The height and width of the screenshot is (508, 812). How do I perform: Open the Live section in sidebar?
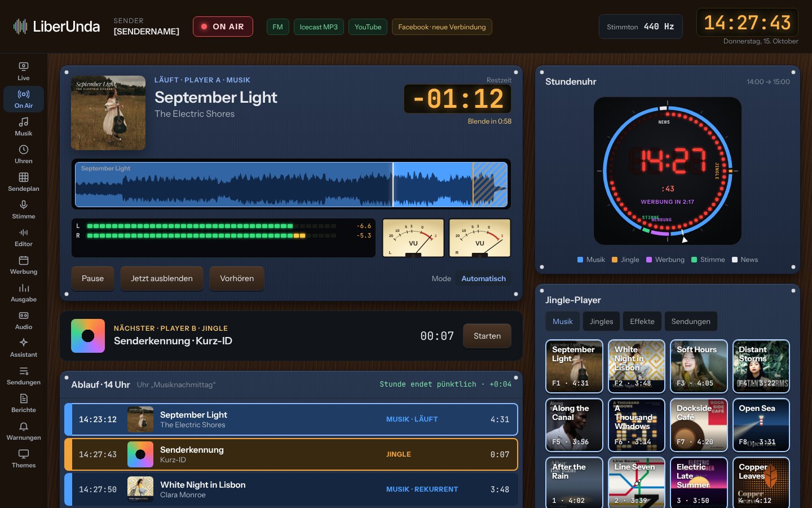click(x=24, y=71)
